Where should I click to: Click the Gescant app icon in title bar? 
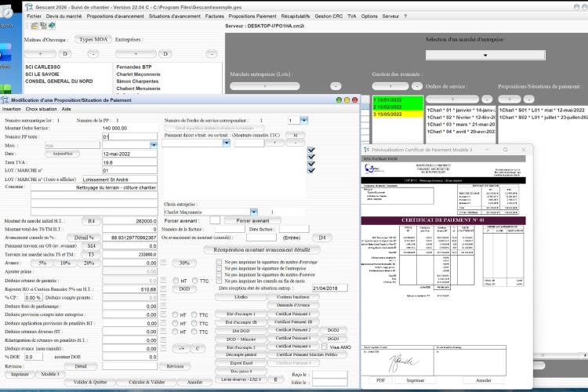[x=29, y=7]
